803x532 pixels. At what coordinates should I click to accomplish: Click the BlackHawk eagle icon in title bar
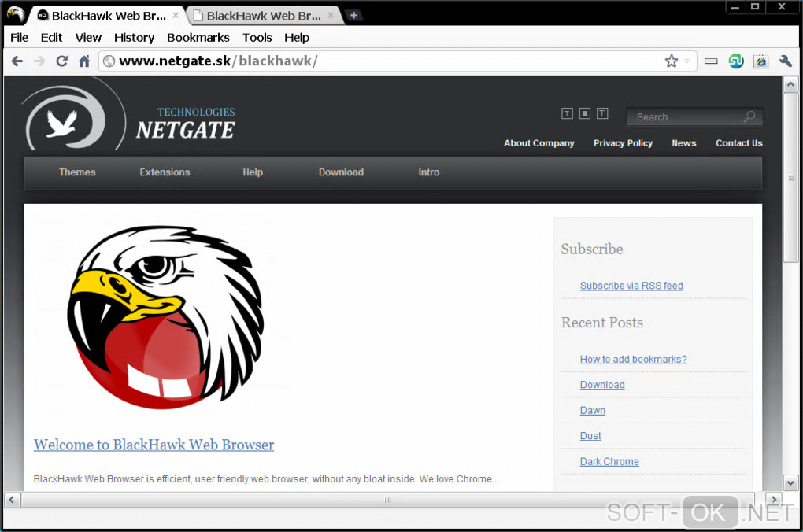(16, 14)
